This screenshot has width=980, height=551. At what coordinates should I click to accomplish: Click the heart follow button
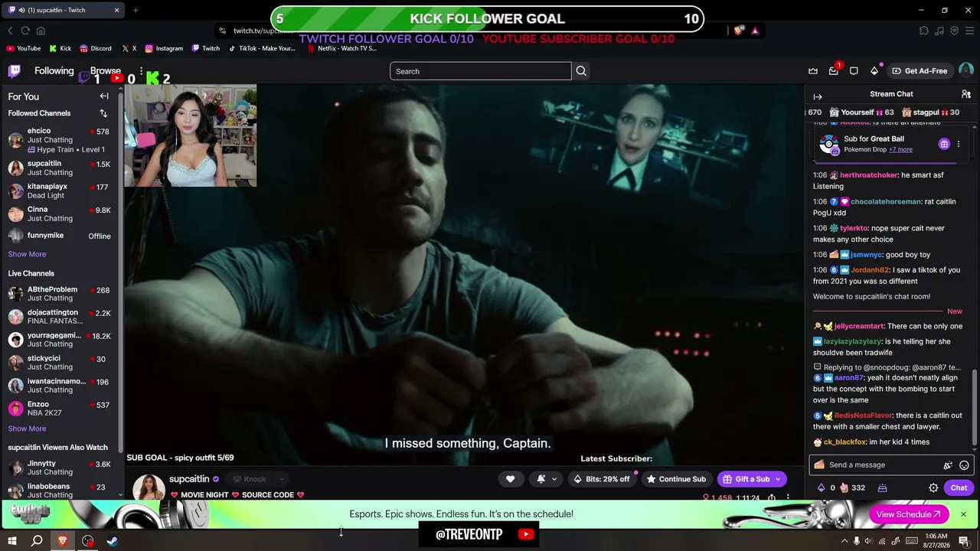pos(511,479)
